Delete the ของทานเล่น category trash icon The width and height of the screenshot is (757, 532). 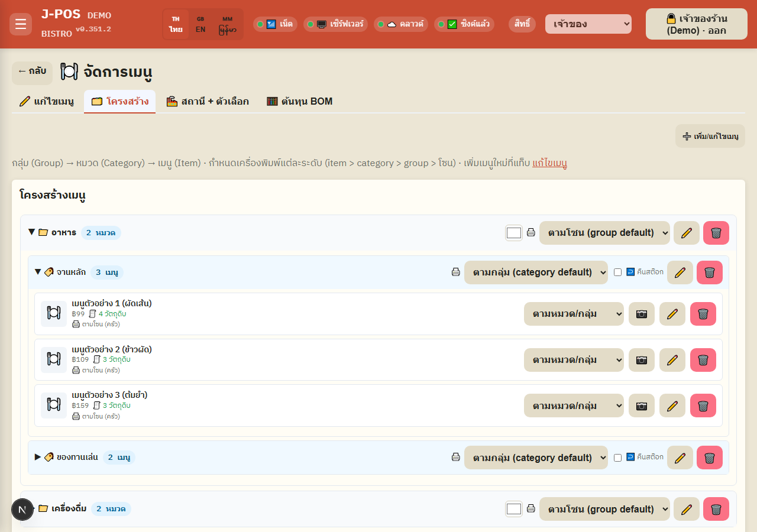pos(710,458)
